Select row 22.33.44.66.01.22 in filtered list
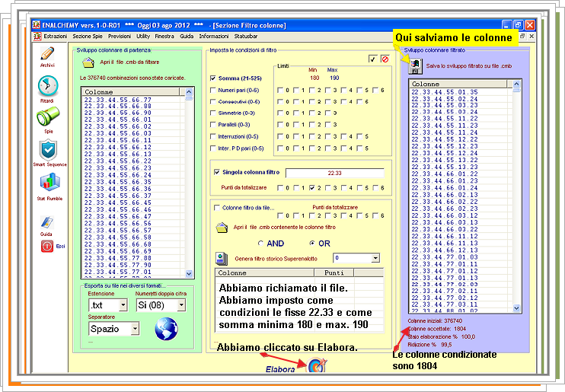The image size is (565, 392). pyautogui.click(x=445, y=174)
